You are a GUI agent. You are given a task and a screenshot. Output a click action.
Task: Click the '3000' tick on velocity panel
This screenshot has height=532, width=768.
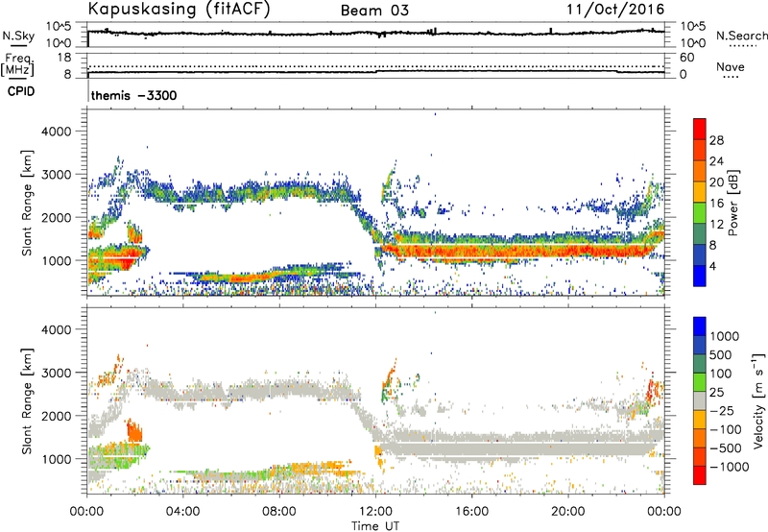tap(57, 373)
